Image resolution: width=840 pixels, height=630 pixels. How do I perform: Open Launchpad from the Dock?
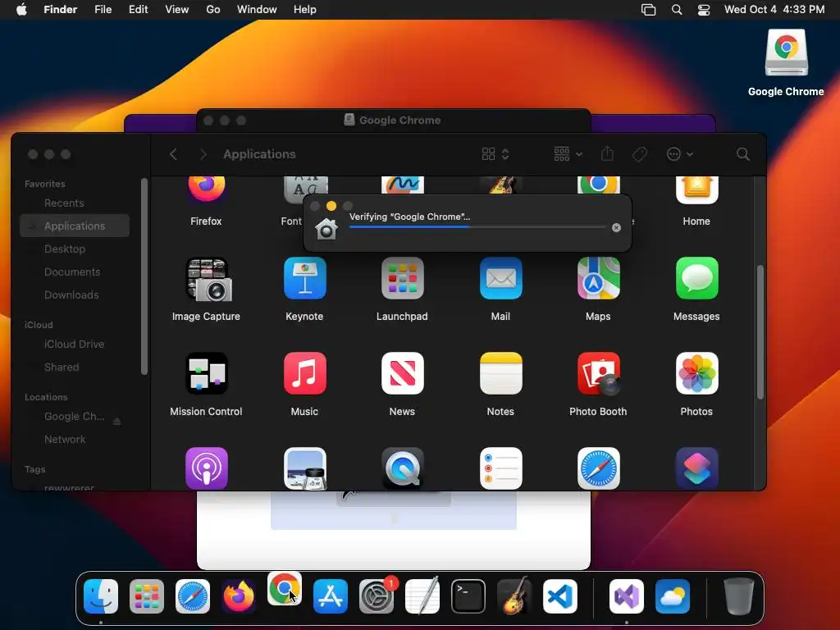[x=146, y=596]
